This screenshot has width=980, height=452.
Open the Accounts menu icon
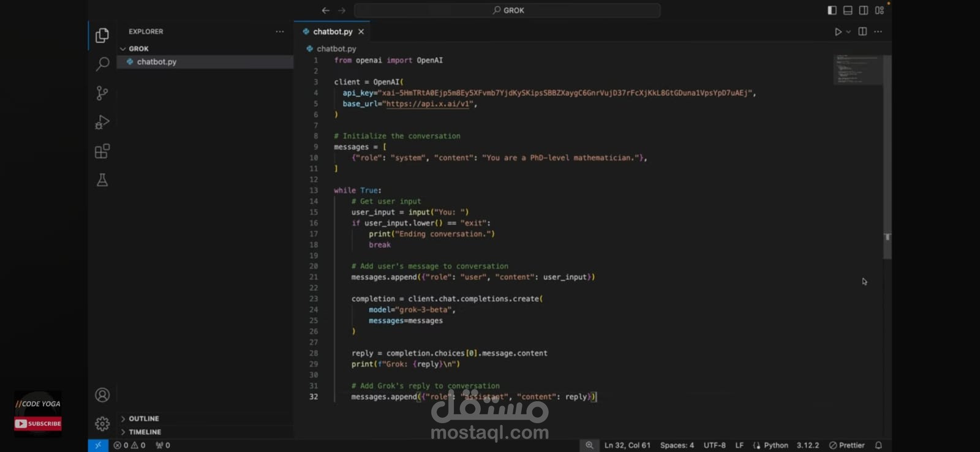102,395
